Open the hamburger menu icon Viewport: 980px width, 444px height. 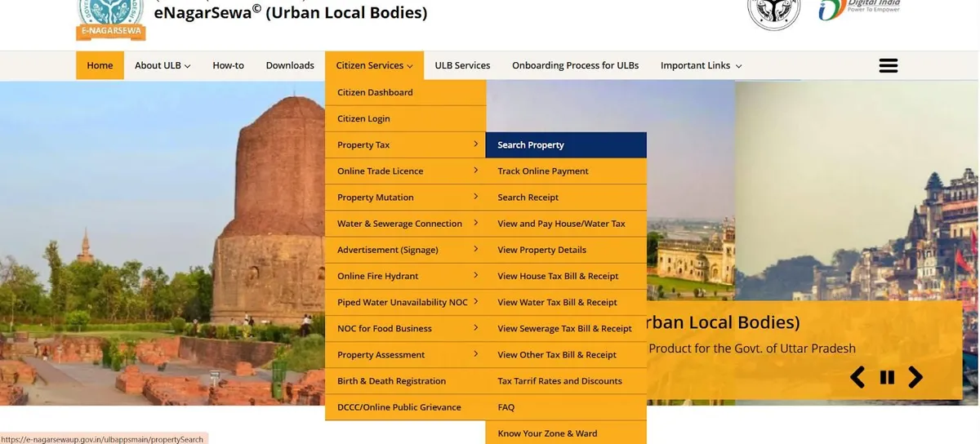(x=888, y=66)
